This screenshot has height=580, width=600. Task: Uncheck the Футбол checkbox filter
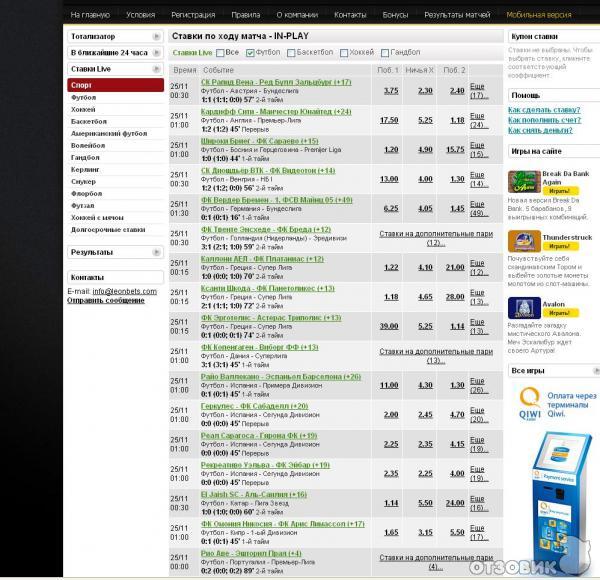250,52
